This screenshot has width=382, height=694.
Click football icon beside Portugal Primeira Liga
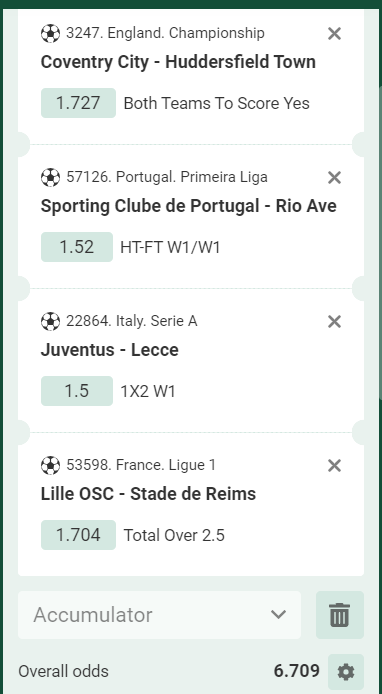click(x=50, y=177)
